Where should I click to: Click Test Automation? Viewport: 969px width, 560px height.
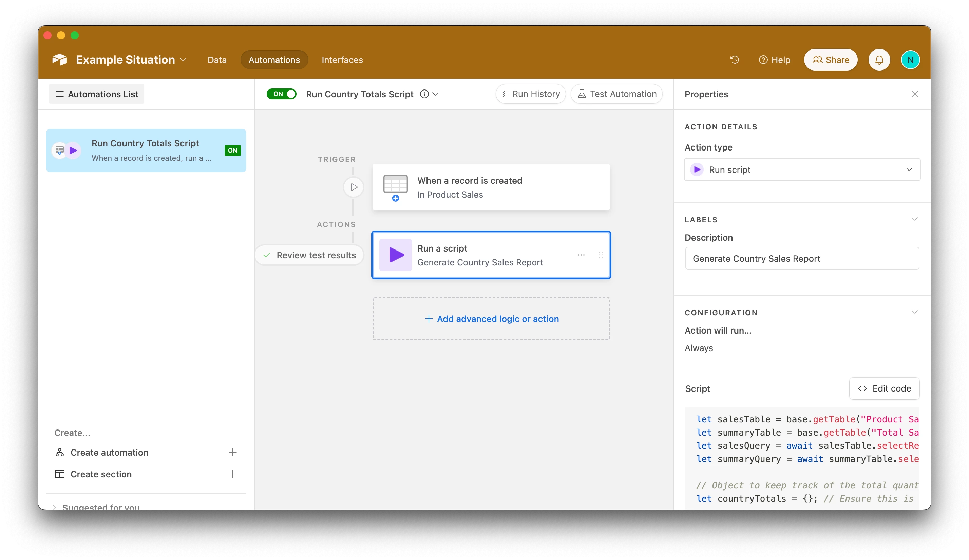(x=616, y=94)
